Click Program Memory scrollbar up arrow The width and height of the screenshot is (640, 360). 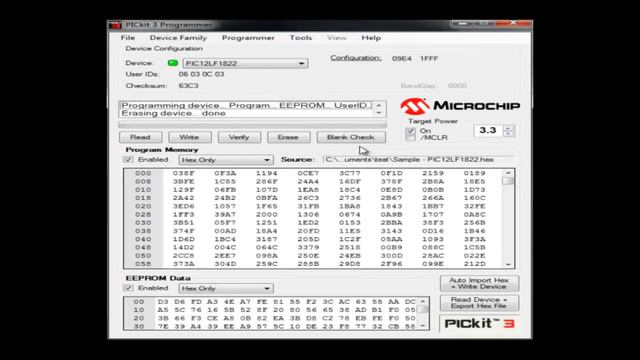pos(508,173)
